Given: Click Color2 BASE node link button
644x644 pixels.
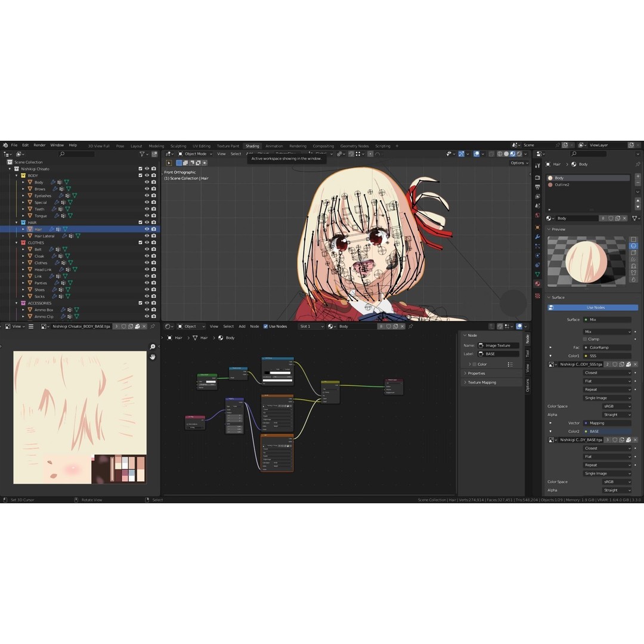Looking at the screenshot, I should click(607, 432).
